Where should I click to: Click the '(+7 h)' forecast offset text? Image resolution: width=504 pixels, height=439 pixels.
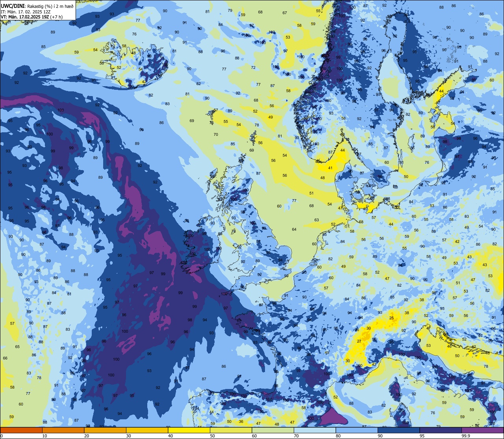pos(56,17)
